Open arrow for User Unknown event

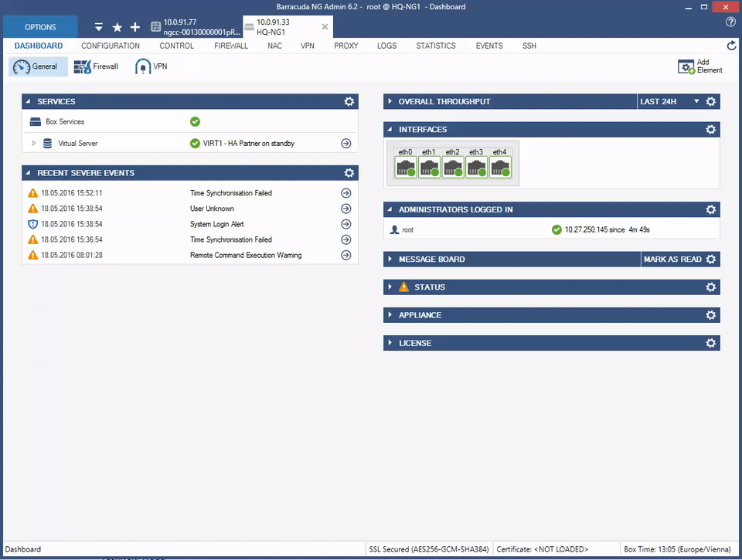click(346, 209)
